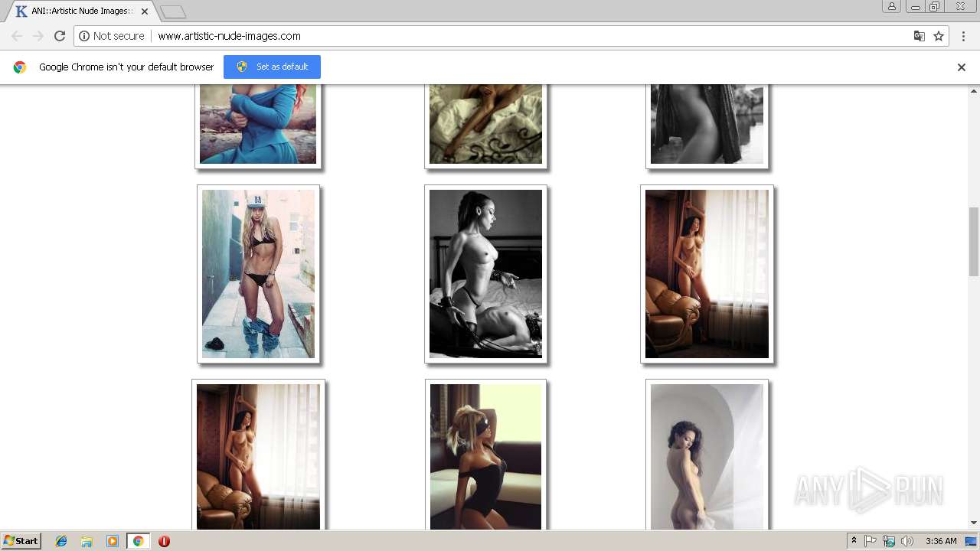Open the Chrome menu (three dots)
The height and width of the screenshot is (551, 980).
962,36
